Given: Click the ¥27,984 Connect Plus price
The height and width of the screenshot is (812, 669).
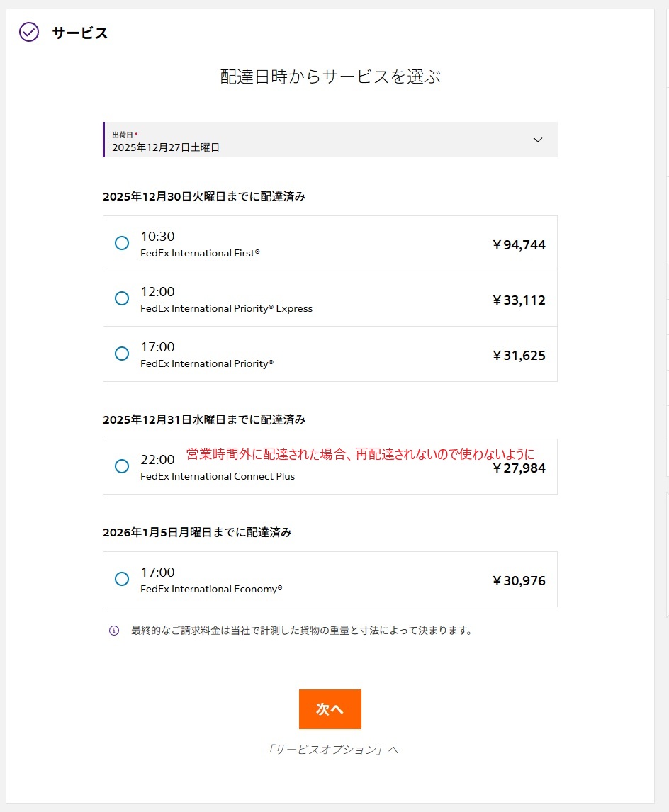Looking at the screenshot, I should (519, 468).
